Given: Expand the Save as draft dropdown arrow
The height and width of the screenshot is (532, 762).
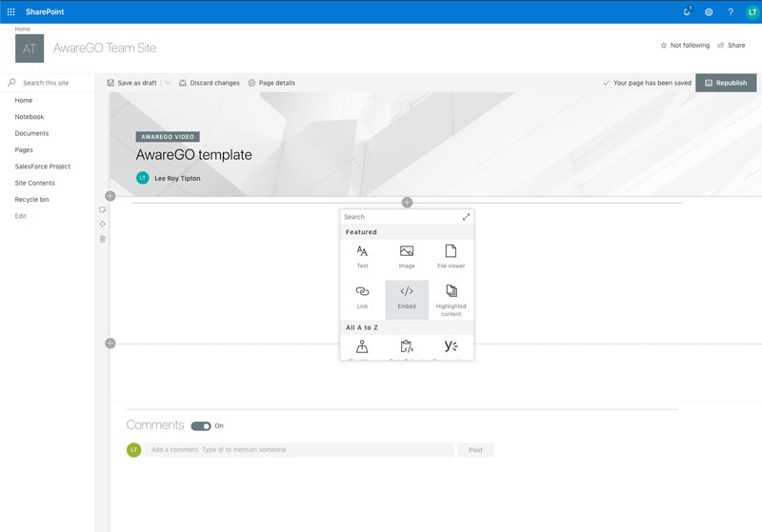Looking at the screenshot, I should [168, 83].
